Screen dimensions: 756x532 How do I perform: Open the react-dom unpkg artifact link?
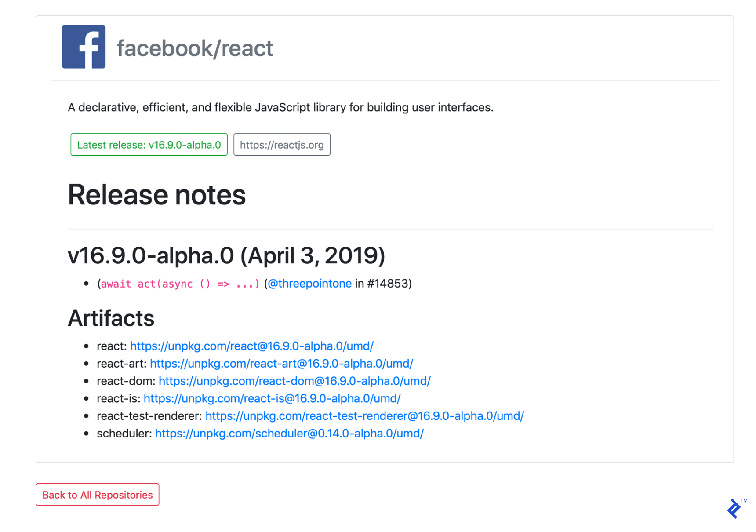click(x=294, y=381)
